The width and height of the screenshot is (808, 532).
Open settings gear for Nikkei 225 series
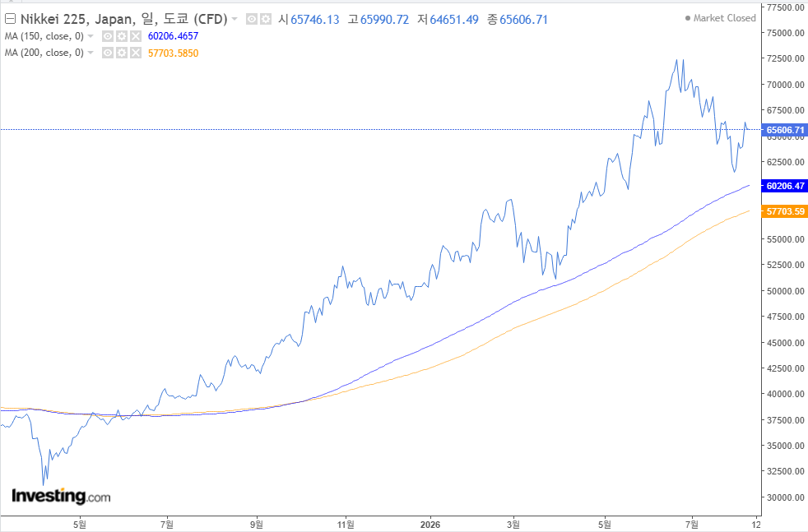pyautogui.click(x=266, y=20)
